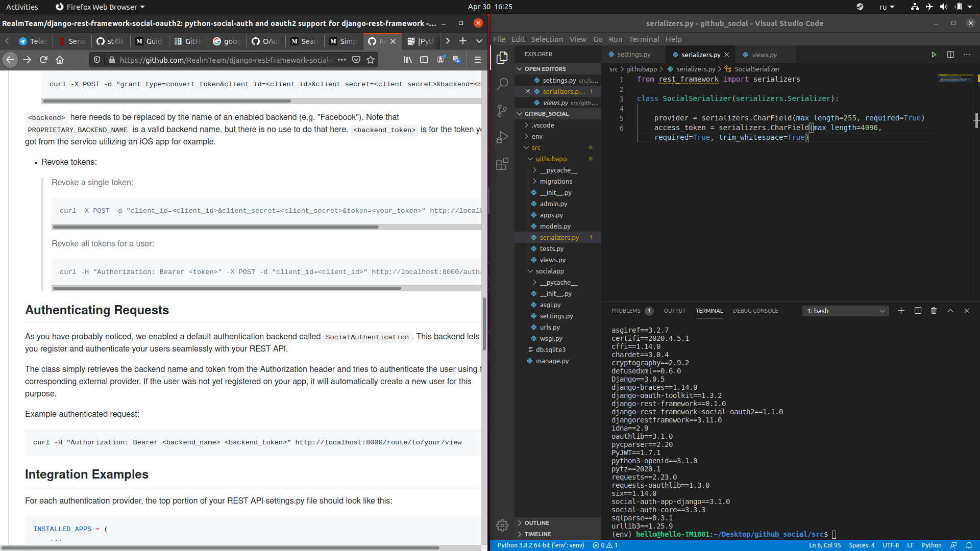The height and width of the screenshot is (551, 980).
Task: Close the terminal panel
Action: click(967, 311)
